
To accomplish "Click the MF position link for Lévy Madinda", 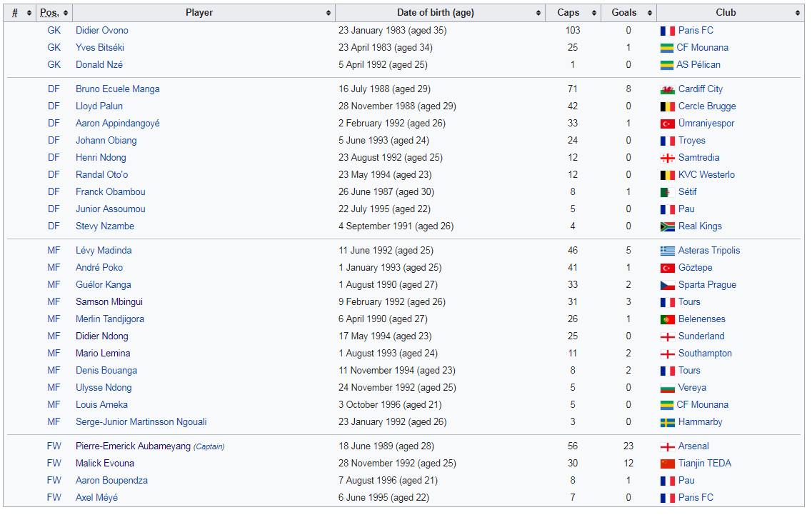I will (54, 250).
